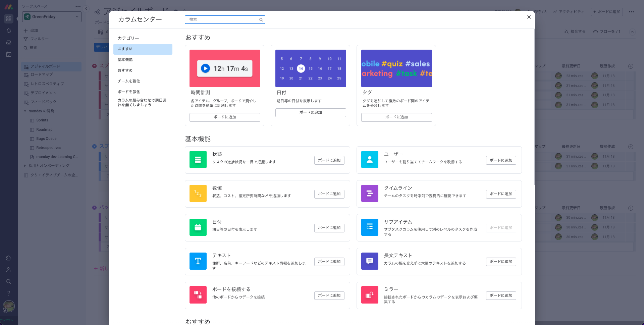Viewport: 644px width, 325px height.
Task: Click the purple タイムライン timeline column icon
Action: point(370,194)
